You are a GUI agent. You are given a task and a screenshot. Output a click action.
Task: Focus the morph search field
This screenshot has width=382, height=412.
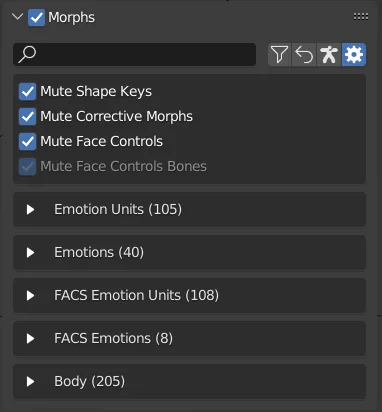point(135,54)
